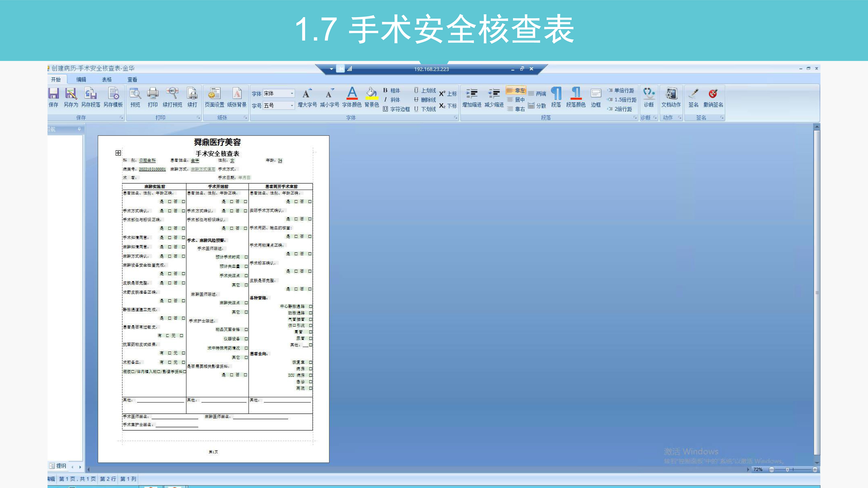The image size is (868, 488).
Task: Align text with 靠右 button
Action: (x=516, y=109)
